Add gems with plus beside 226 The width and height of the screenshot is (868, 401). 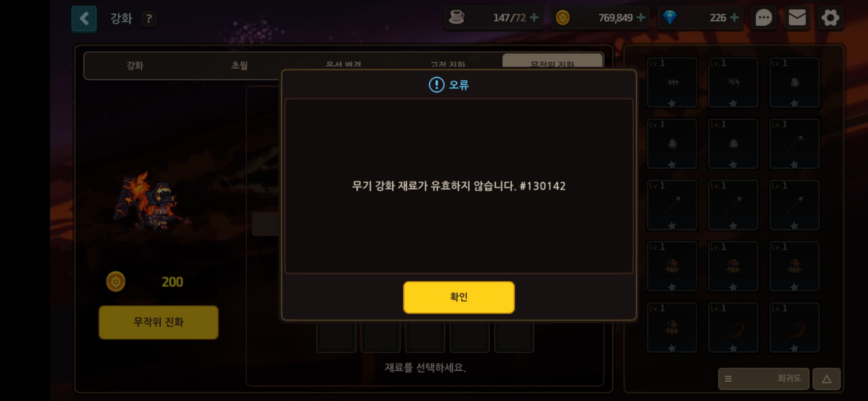pos(734,17)
